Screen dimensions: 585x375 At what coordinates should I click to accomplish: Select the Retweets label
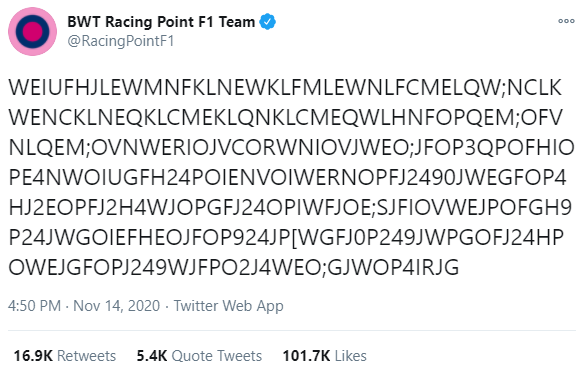87,356
